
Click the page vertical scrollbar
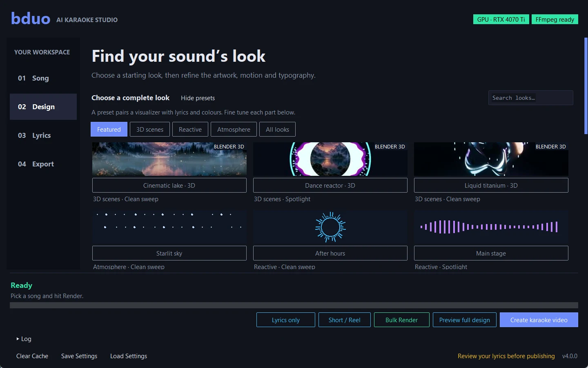click(x=586, y=86)
